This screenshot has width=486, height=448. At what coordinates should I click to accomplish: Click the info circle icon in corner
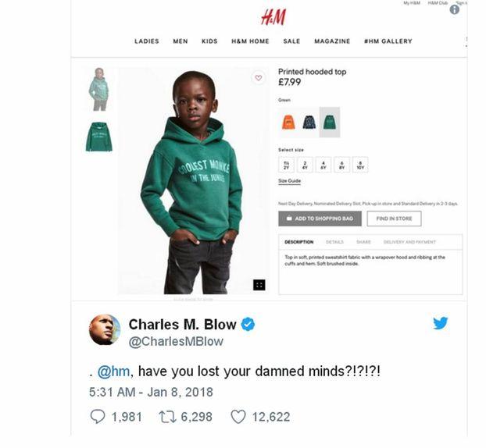pos(455,9)
